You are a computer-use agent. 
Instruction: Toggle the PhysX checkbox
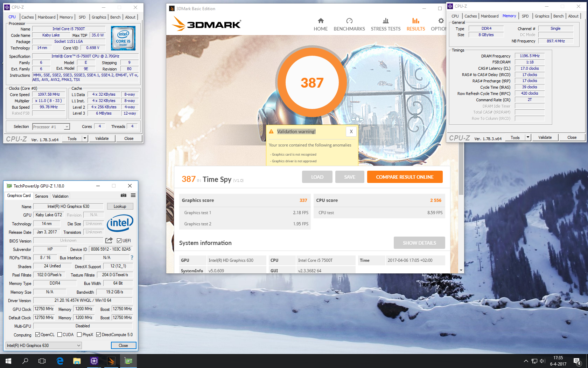(x=79, y=335)
